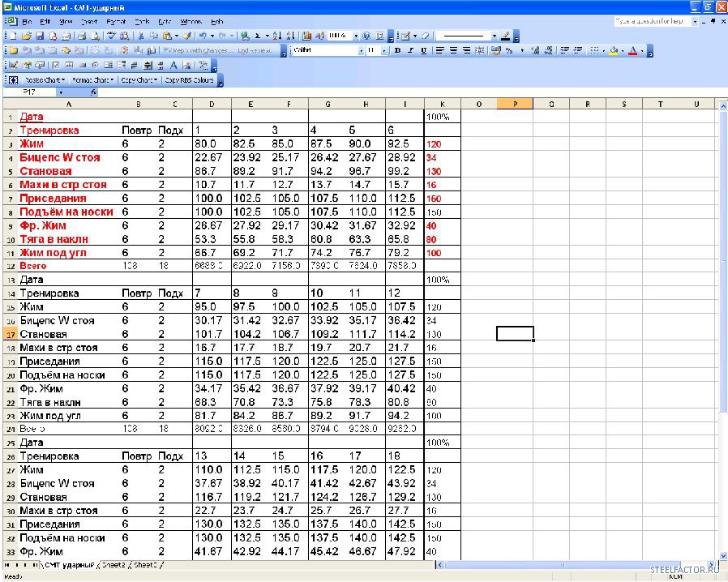This screenshot has width=728, height=582.
Task: Click the Undo arrow icon
Action: [201, 36]
